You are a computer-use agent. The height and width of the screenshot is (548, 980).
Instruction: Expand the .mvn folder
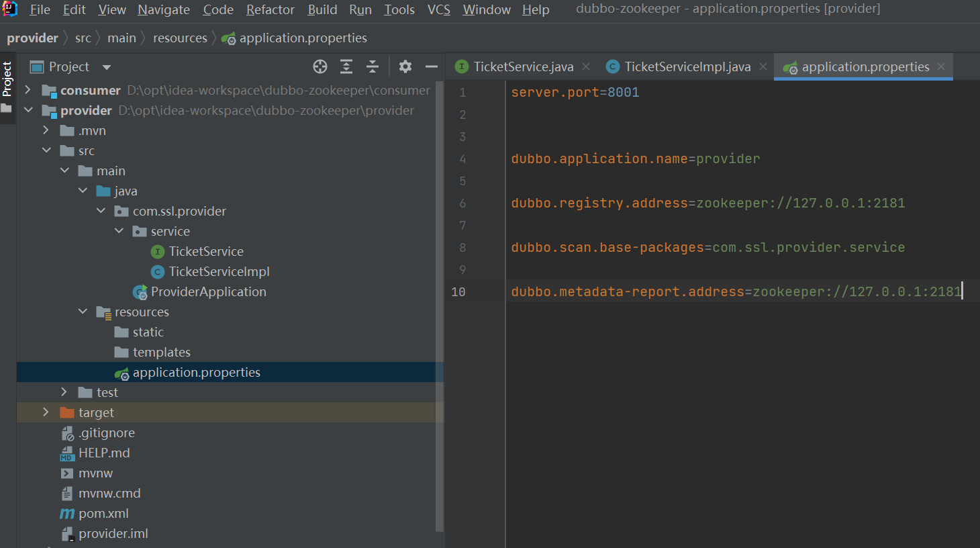[46, 130]
